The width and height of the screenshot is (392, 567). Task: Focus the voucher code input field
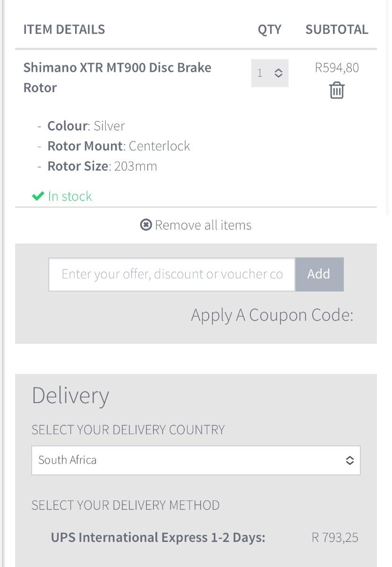(x=172, y=274)
